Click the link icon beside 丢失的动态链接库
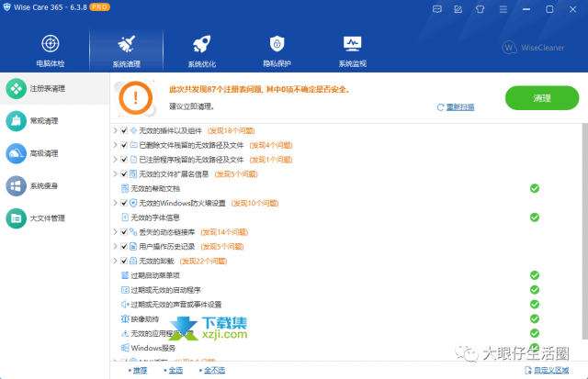 tap(133, 232)
